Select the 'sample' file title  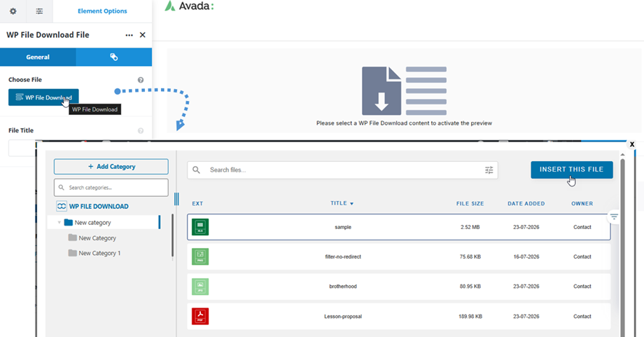point(343,227)
